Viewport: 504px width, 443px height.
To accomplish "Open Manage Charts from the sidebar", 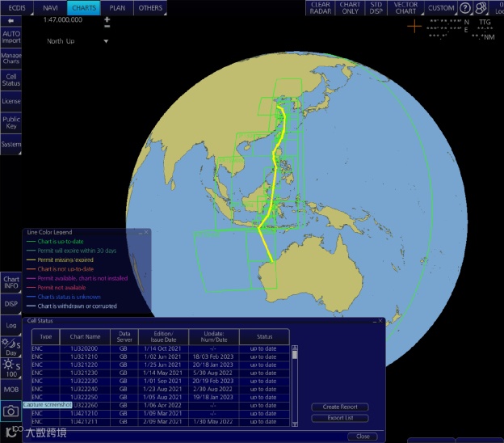I will 11,58.
